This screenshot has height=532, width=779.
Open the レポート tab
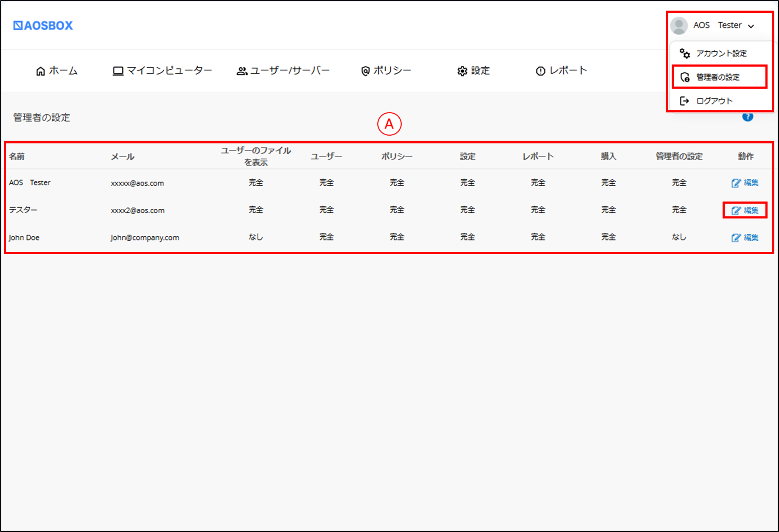(x=561, y=70)
